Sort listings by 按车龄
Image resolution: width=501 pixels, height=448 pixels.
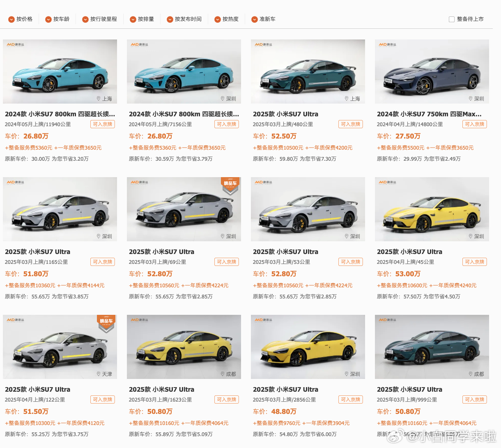[57, 19]
